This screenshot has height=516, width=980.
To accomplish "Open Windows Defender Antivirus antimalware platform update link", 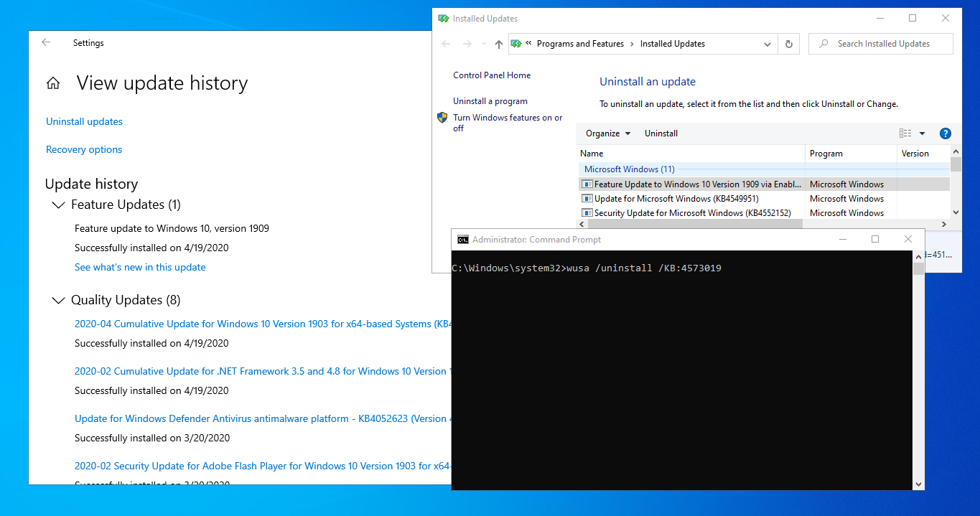I will 263,418.
